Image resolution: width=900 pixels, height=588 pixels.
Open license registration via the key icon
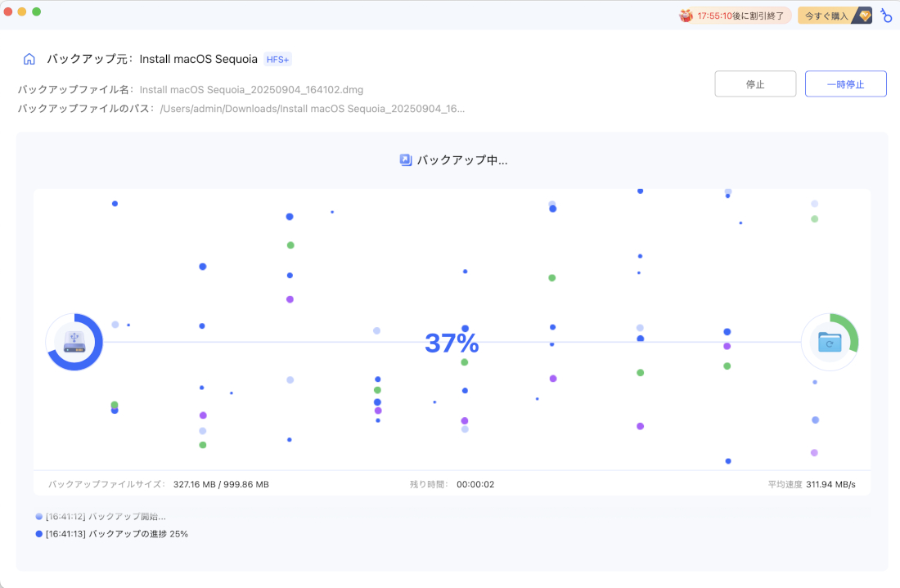885,15
